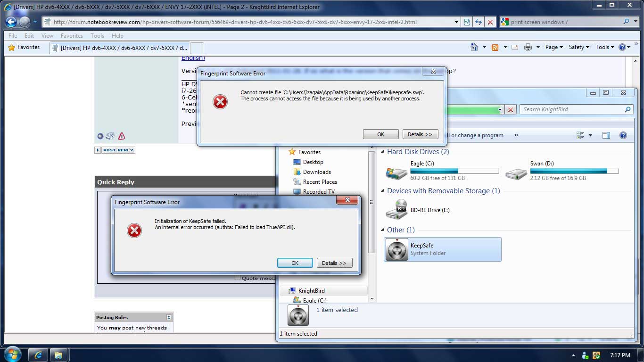Open the Help menu
Screen dimensions: 644x362
pos(117,35)
